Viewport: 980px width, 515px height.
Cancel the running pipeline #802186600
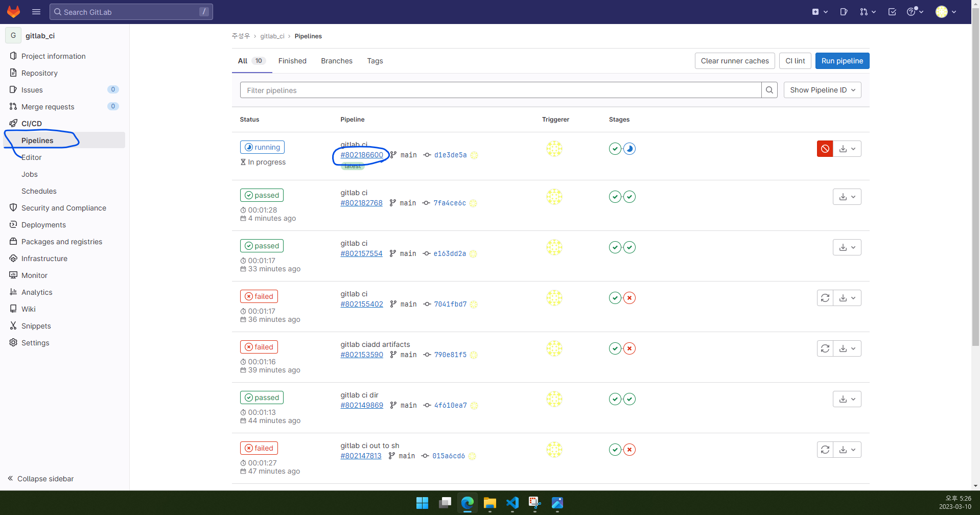point(825,149)
